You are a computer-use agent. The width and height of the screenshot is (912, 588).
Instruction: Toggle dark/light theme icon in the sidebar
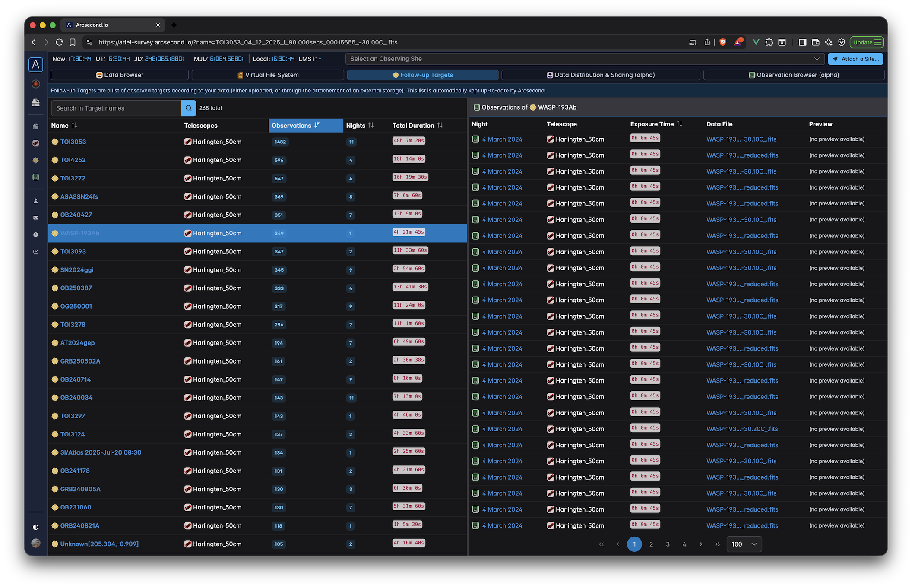pyautogui.click(x=36, y=527)
